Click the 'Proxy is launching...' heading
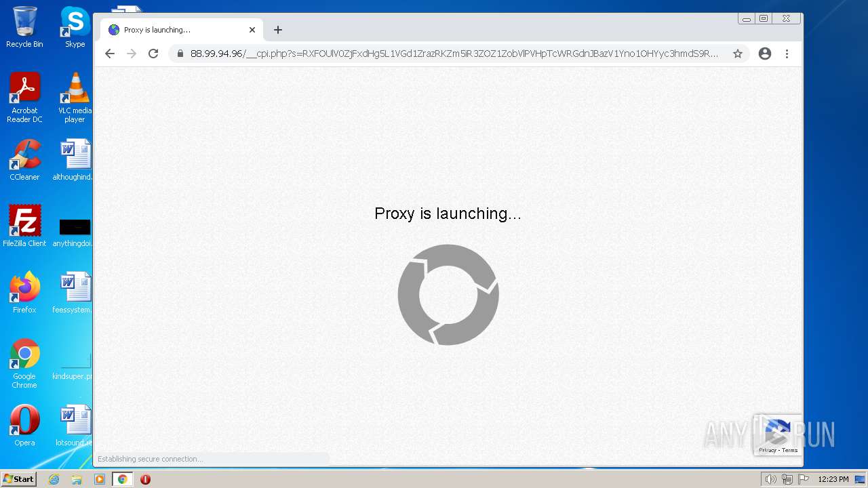The image size is (868, 488). click(448, 213)
